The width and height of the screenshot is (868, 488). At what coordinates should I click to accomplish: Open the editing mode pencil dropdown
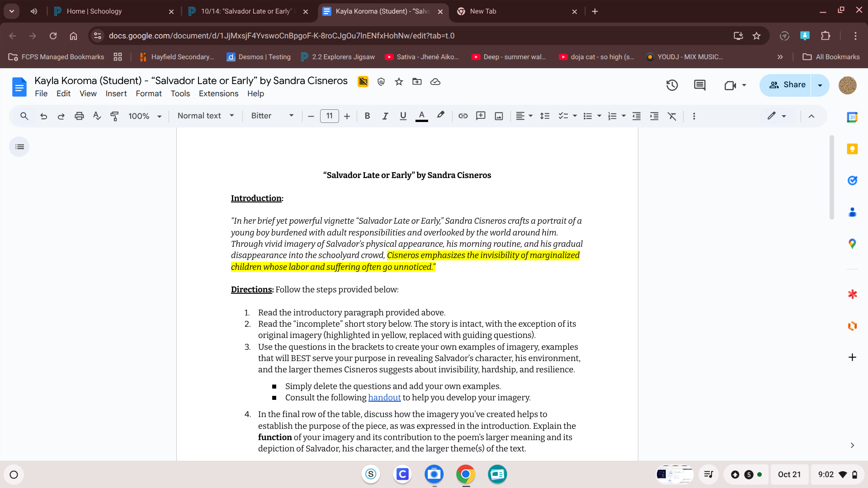tap(777, 116)
